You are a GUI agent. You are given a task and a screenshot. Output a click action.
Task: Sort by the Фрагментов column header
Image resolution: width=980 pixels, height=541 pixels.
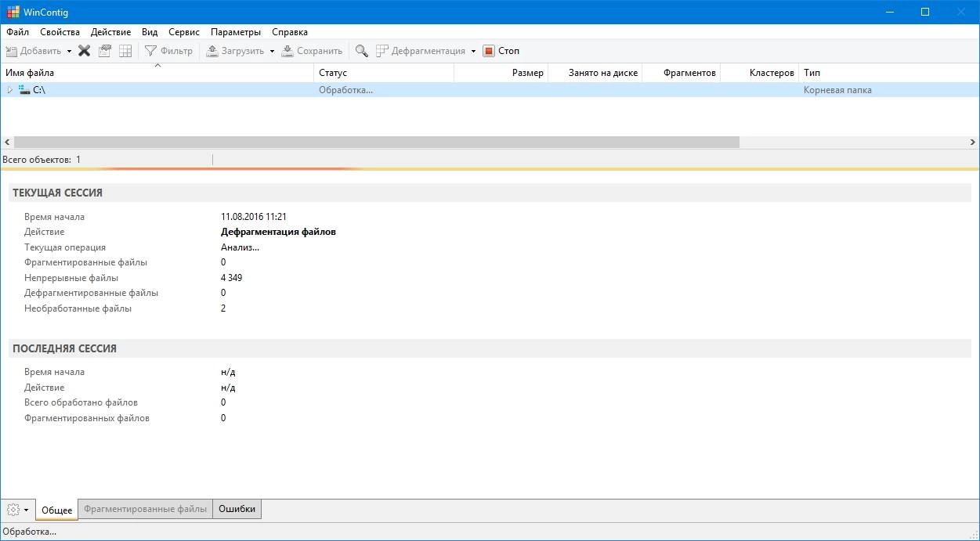pyautogui.click(x=682, y=73)
